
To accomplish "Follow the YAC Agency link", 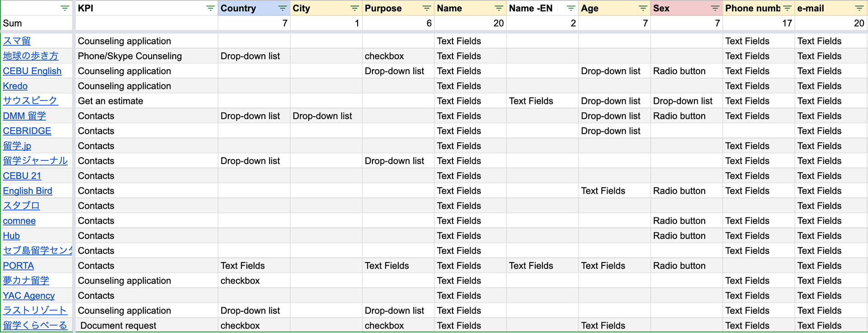I will point(29,295).
